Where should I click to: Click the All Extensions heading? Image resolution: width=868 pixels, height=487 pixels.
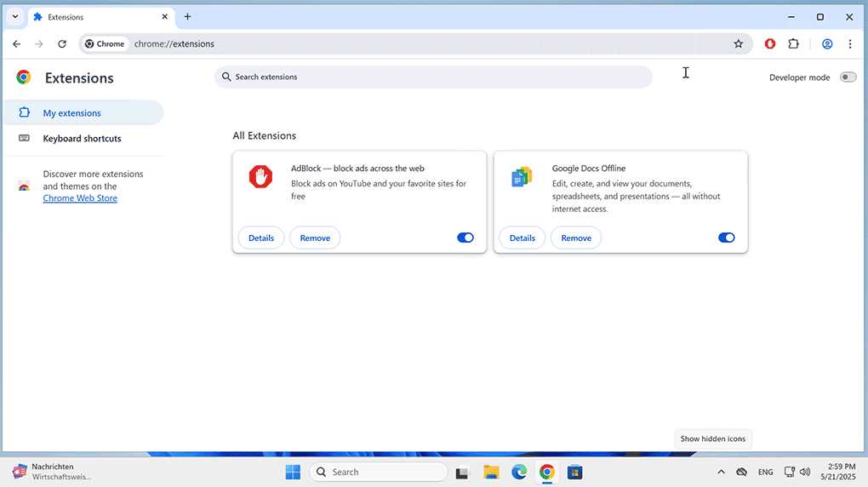point(264,135)
